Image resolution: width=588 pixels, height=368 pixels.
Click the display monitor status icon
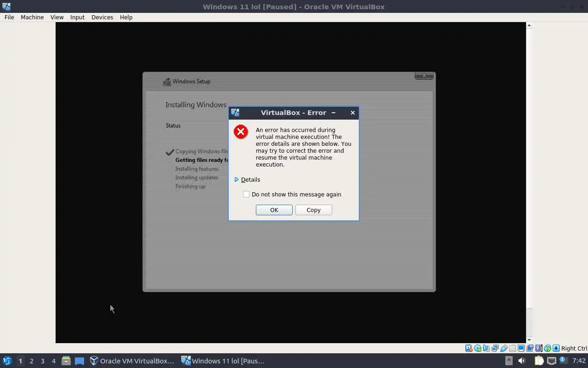[x=521, y=348]
